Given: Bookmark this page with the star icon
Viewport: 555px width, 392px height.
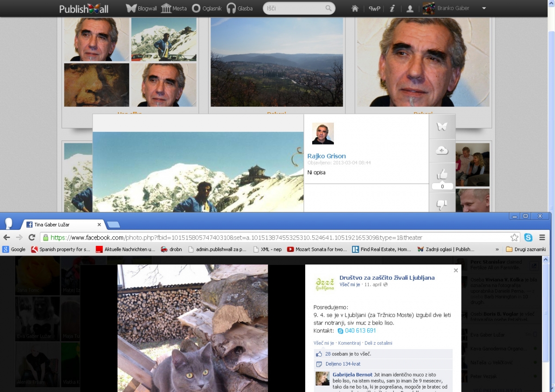Looking at the screenshot, I should click(x=514, y=238).
